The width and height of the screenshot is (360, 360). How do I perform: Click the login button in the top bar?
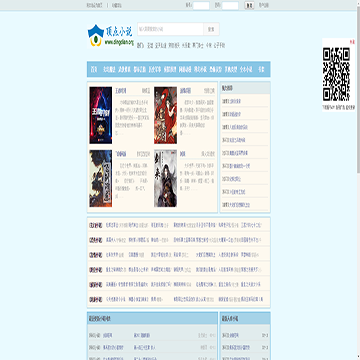pos(250,5)
